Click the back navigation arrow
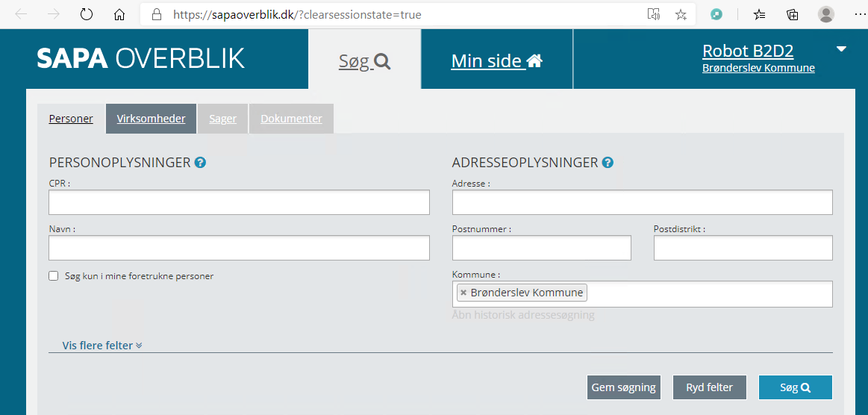 (21, 14)
